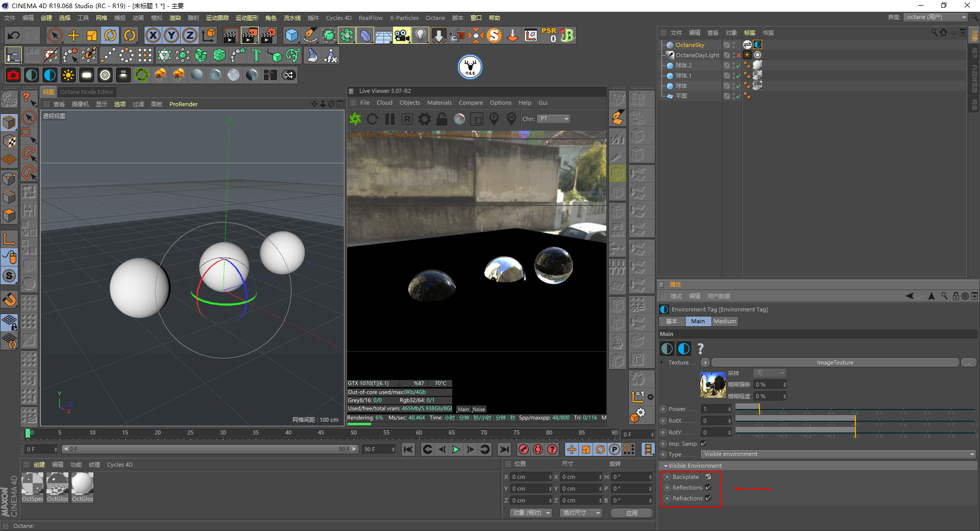Select the OctaneSky object in Object Manager
980x531 pixels.
tap(690, 45)
